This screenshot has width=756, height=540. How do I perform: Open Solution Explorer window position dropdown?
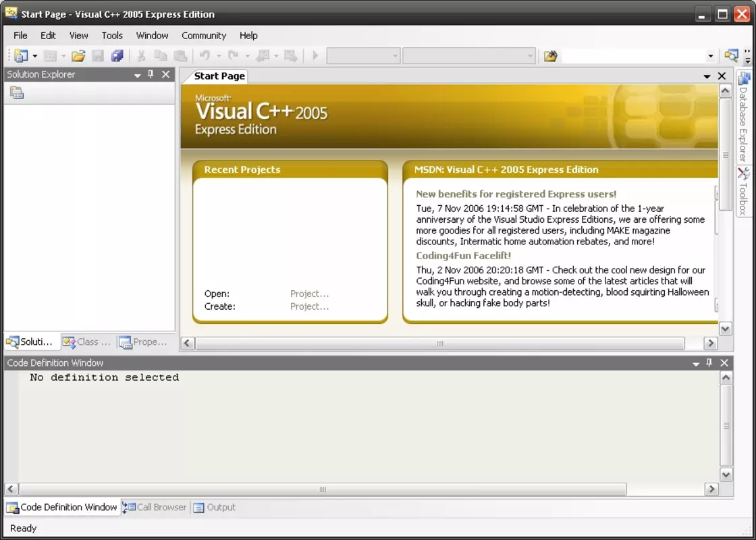(137, 75)
